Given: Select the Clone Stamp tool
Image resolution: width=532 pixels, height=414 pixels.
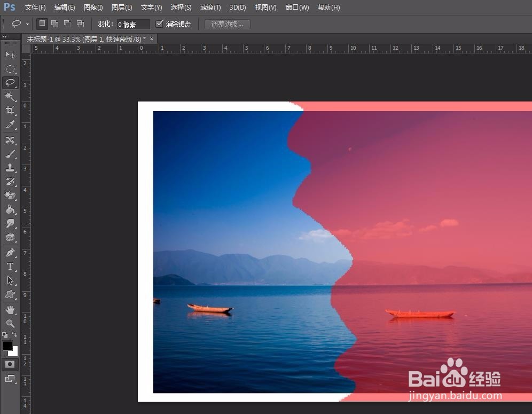Looking at the screenshot, I should (x=10, y=168).
